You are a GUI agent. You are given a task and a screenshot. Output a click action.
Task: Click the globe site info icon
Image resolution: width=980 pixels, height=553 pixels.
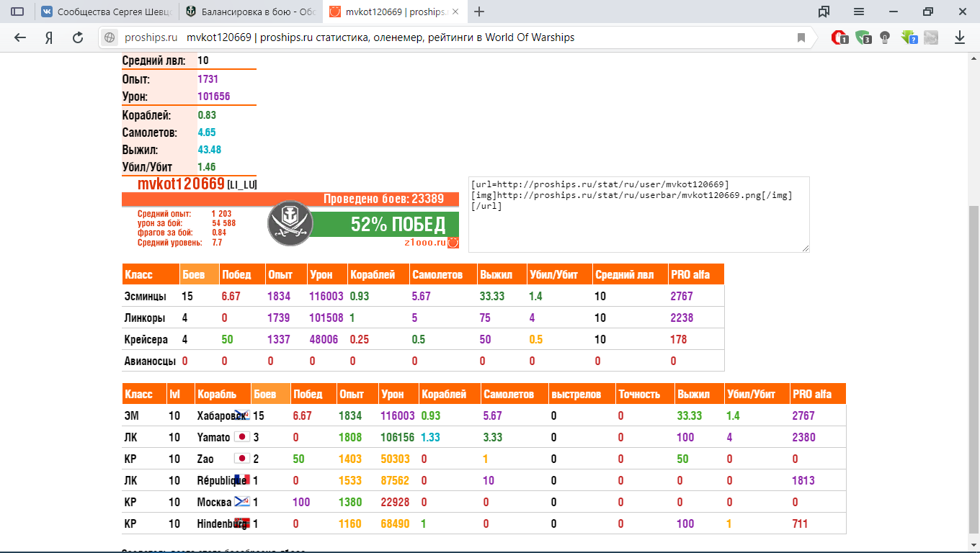click(110, 38)
